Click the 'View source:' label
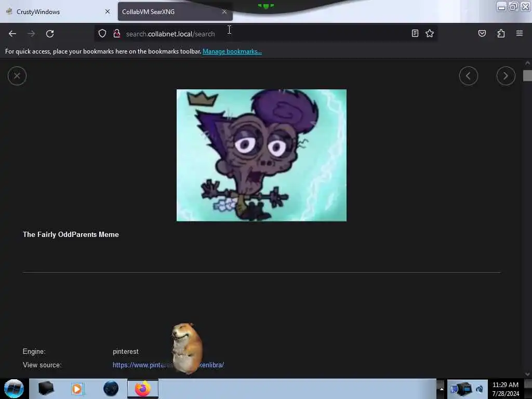The image size is (532, 399). coord(42,365)
